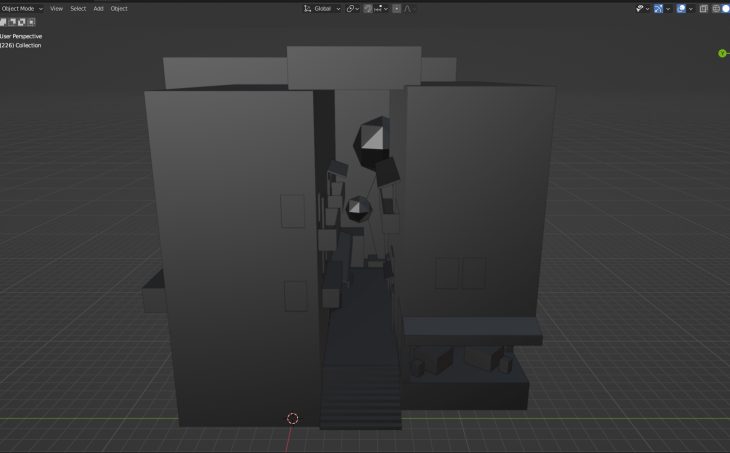Screen dimensions: 730x453
Task: Toggle viewport overlays display
Action: (682, 8)
